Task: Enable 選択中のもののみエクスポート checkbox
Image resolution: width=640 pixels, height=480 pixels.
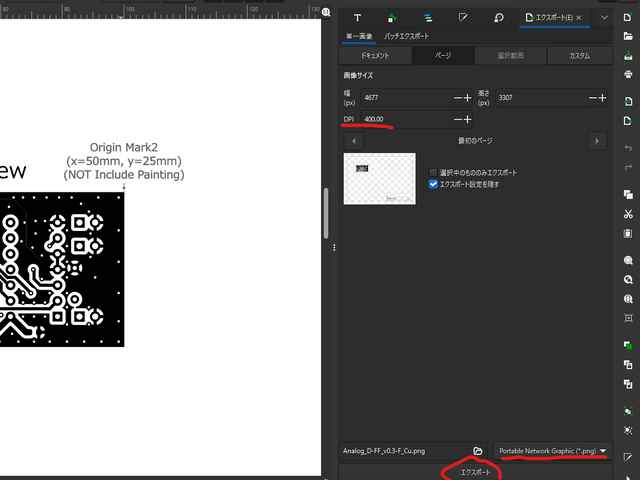Action: [433, 172]
